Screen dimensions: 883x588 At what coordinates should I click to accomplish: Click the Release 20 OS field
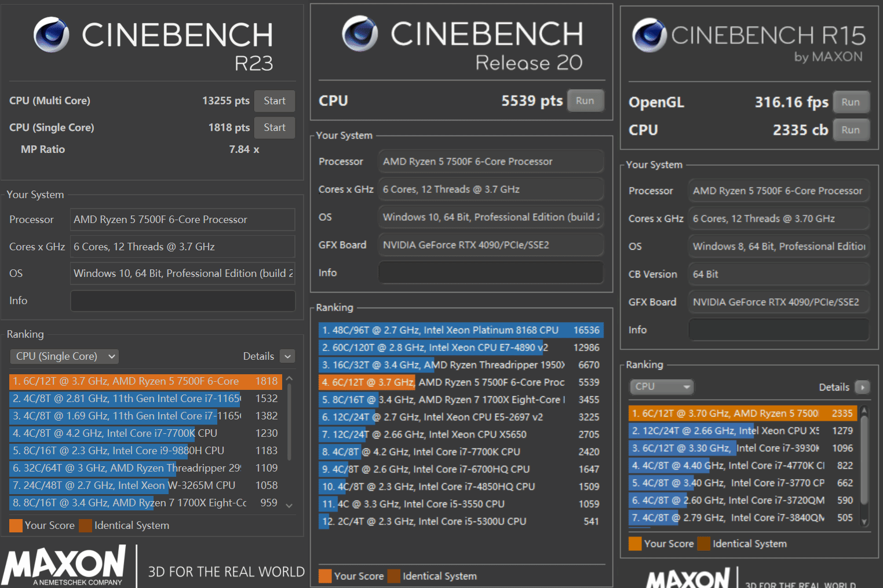coord(491,217)
